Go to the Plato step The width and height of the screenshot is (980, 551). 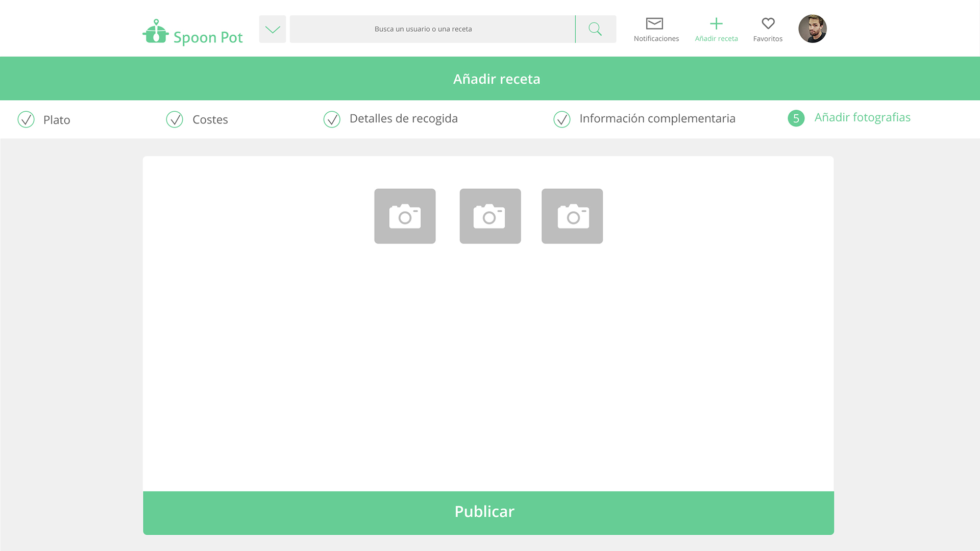tap(57, 120)
